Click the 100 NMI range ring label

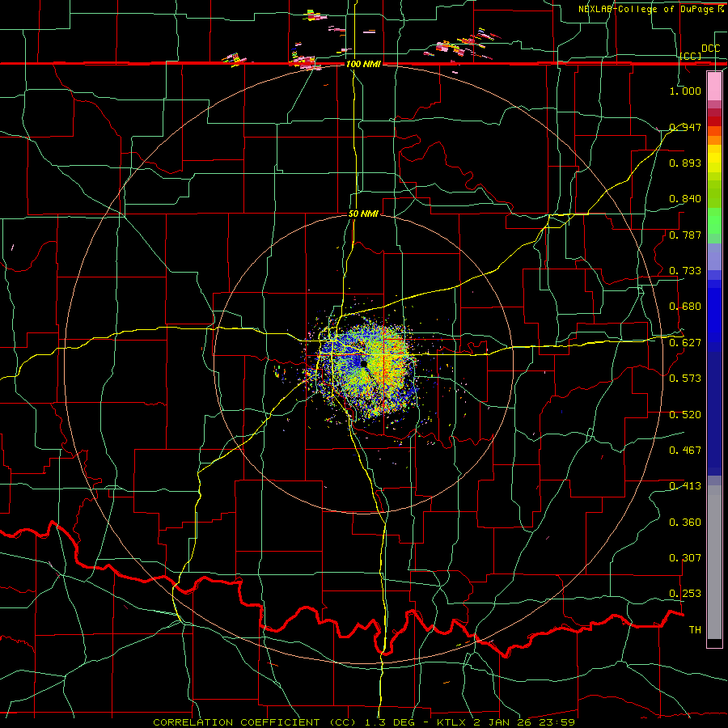363,64
